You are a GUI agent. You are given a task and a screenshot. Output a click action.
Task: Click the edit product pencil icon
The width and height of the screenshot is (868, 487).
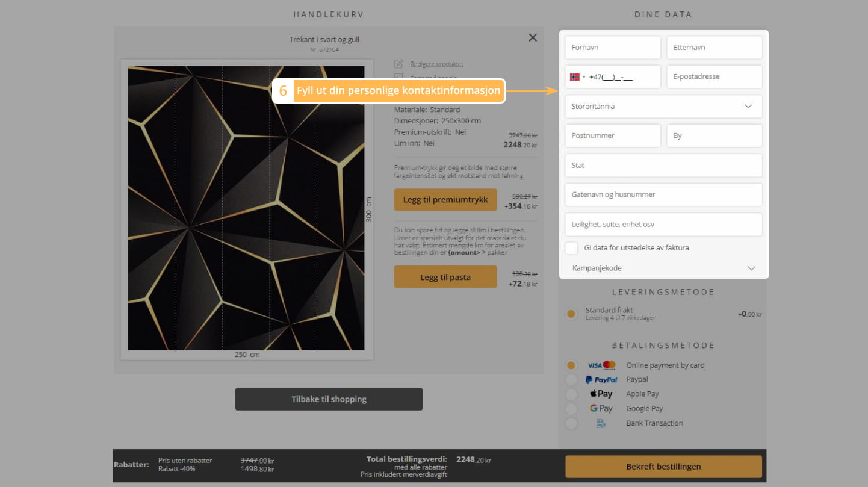point(398,64)
